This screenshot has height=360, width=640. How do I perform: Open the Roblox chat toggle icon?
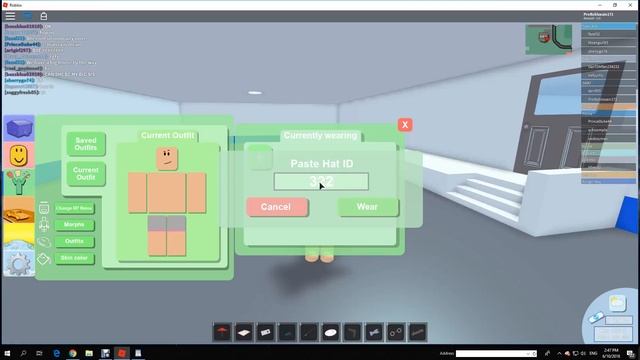pos(27,16)
